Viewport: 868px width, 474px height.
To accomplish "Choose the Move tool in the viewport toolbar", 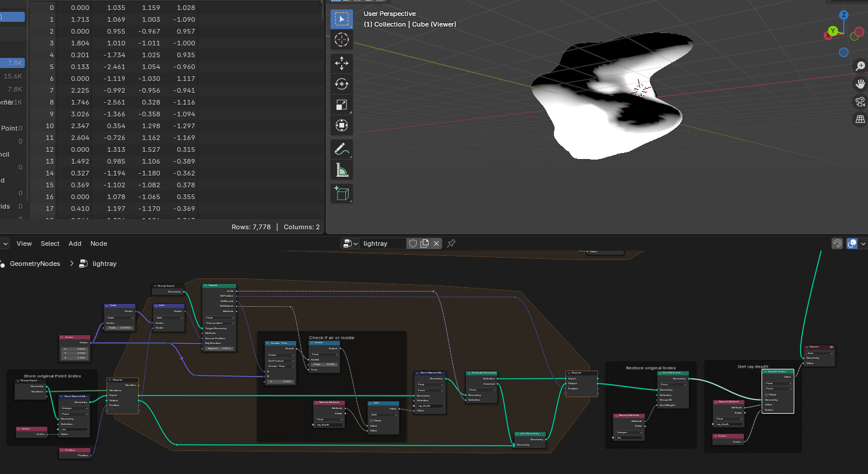I will coord(341,64).
